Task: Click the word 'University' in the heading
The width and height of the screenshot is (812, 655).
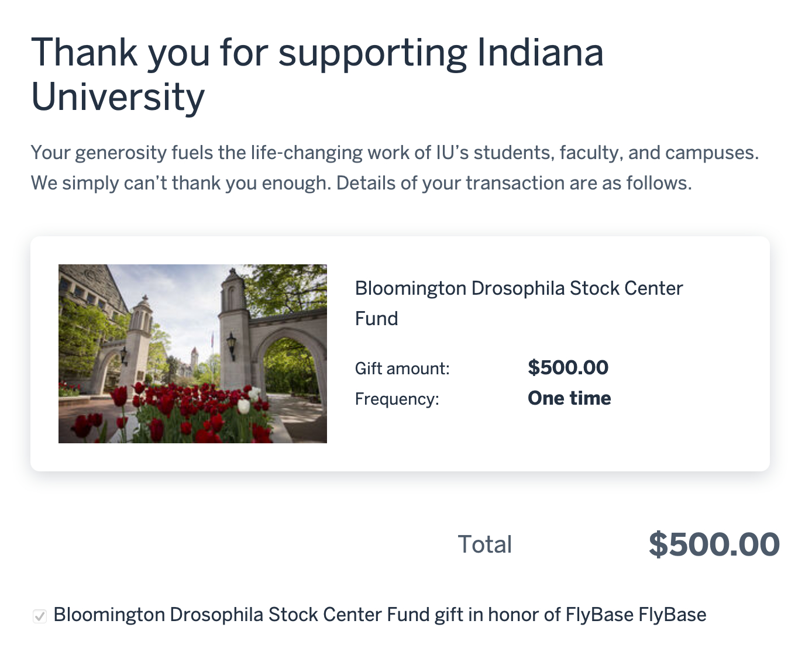Action: point(118,97)
